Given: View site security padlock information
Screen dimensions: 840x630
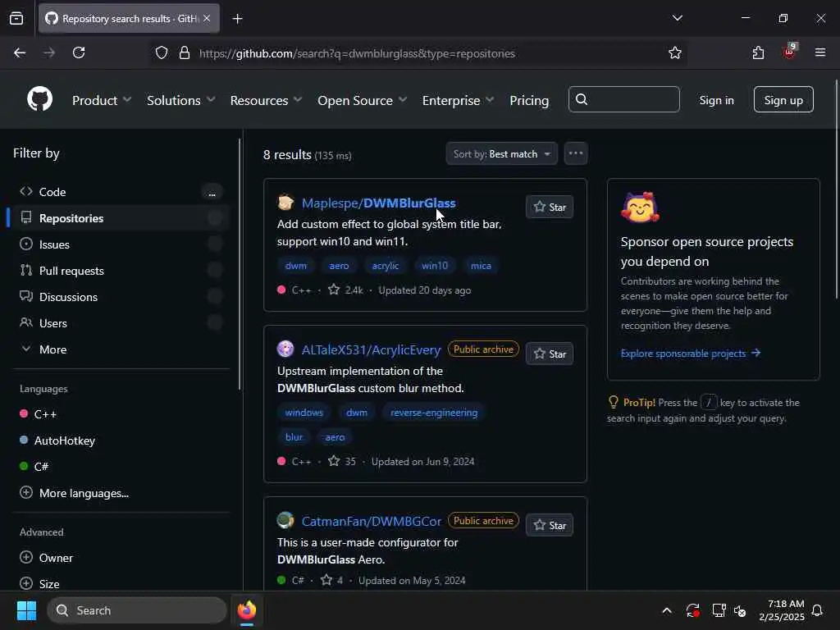Looking at the screenshot, I should pos(185,52).
